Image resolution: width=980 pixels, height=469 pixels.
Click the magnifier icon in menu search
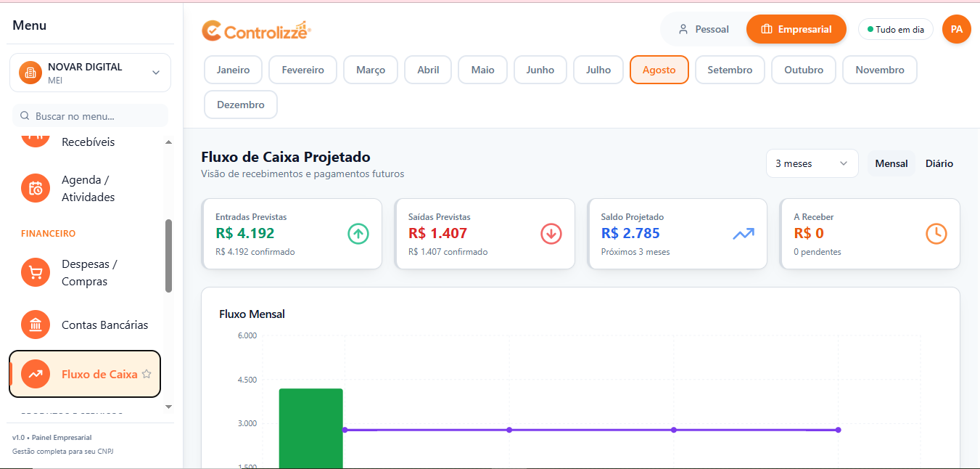(25, 116)
